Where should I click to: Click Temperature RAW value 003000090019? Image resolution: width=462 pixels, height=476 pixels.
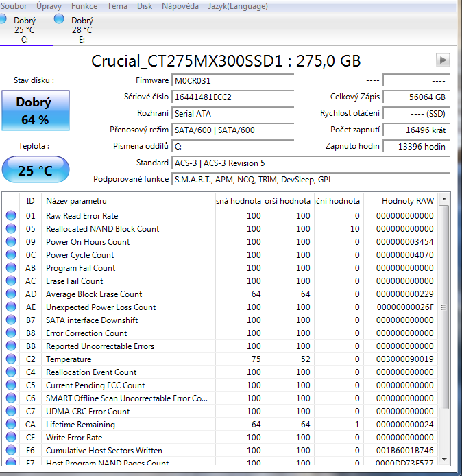[404, 359]
